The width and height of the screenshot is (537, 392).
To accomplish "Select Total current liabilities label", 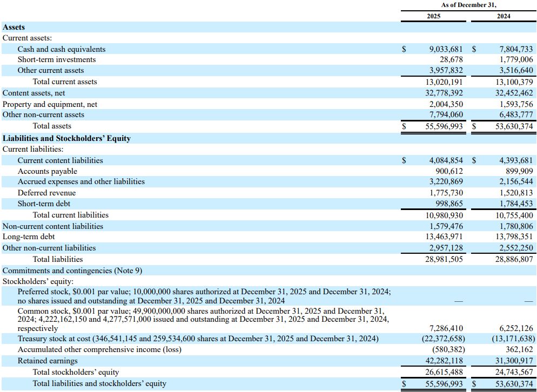I will pyautogui.click(x=71, y=215).
